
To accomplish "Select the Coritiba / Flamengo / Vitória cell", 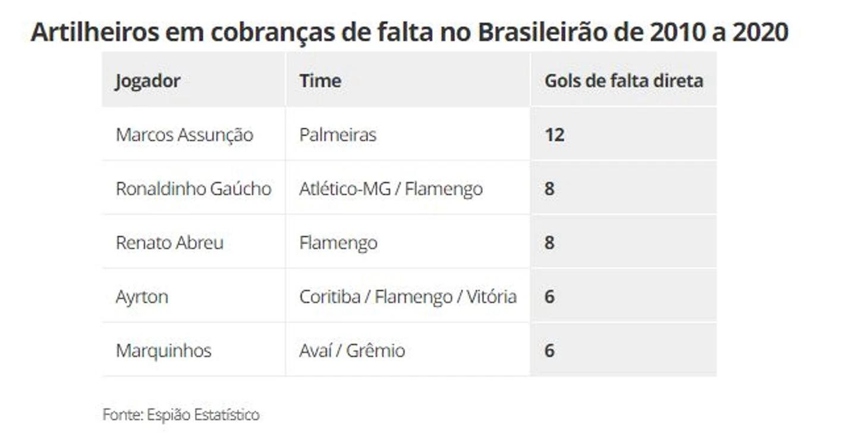I will pos(408,296).
